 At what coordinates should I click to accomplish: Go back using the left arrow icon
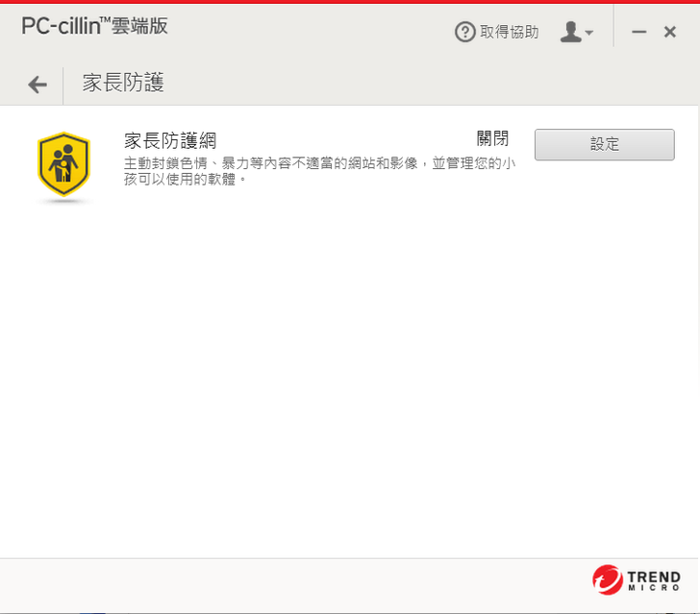(37, 85)
